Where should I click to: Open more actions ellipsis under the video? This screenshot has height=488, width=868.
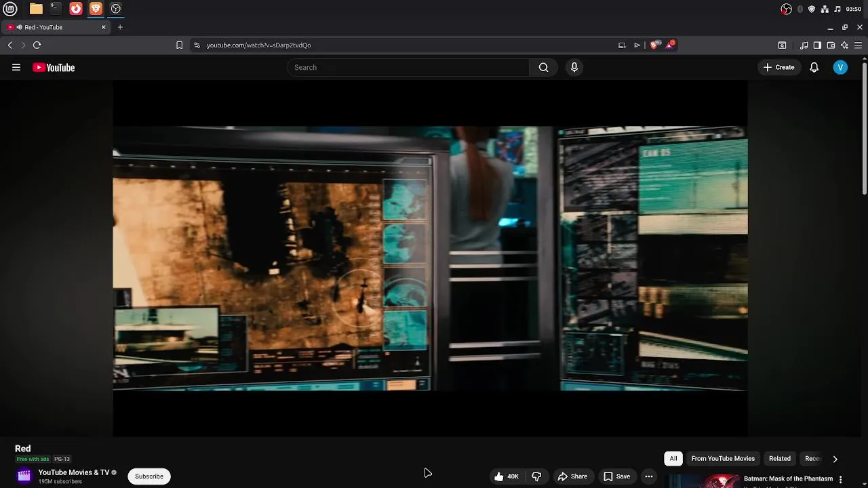(649, 476)
